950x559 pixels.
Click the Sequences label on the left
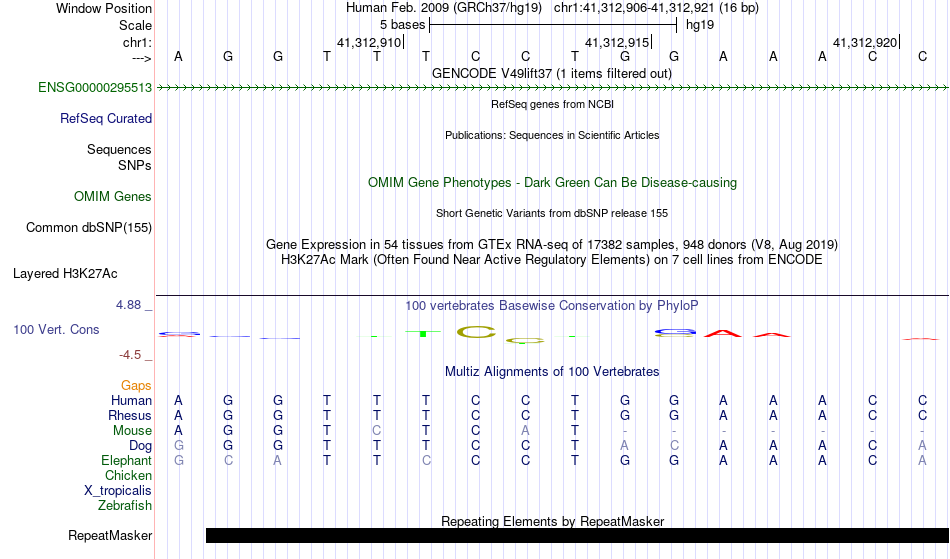[119, 150]
